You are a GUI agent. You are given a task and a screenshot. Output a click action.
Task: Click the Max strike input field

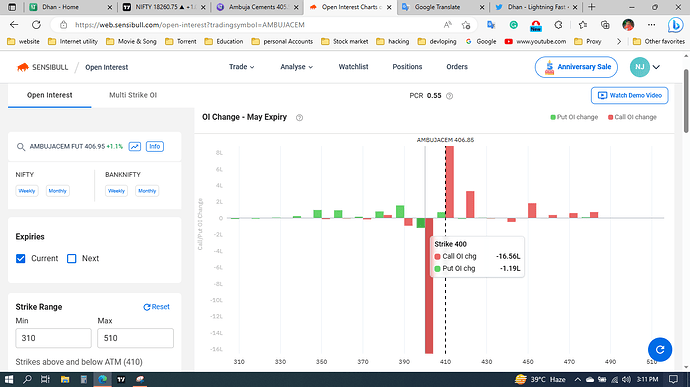click(x=136, y=338)
